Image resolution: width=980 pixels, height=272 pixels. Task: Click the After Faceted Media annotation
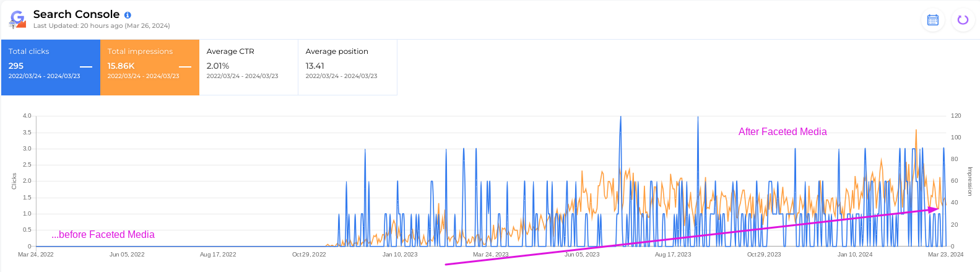[x=783, y=131]
